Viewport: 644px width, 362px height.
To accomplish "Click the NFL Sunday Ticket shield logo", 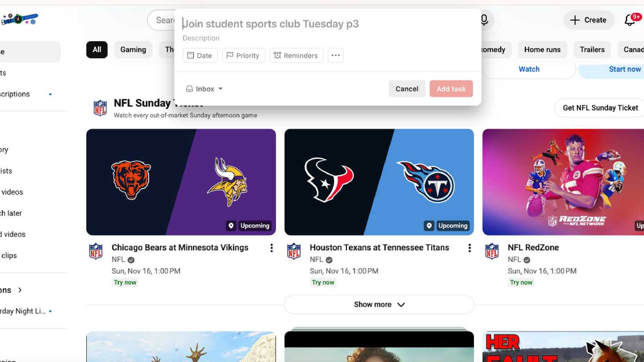I will (100, 108).
